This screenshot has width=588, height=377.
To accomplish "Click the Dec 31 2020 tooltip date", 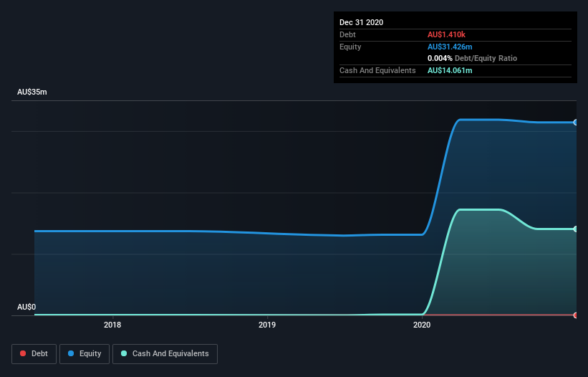I will pyautogui.click(x=361, y=22).
